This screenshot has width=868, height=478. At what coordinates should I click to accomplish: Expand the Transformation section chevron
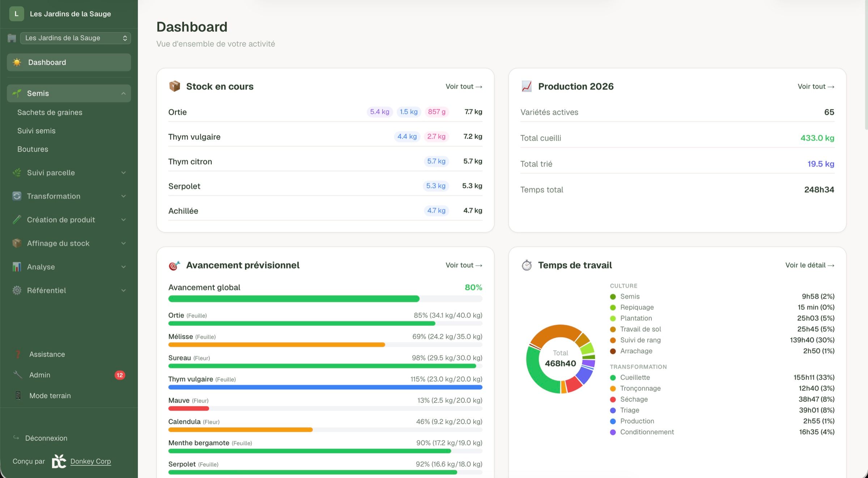[x=124, y=196]
